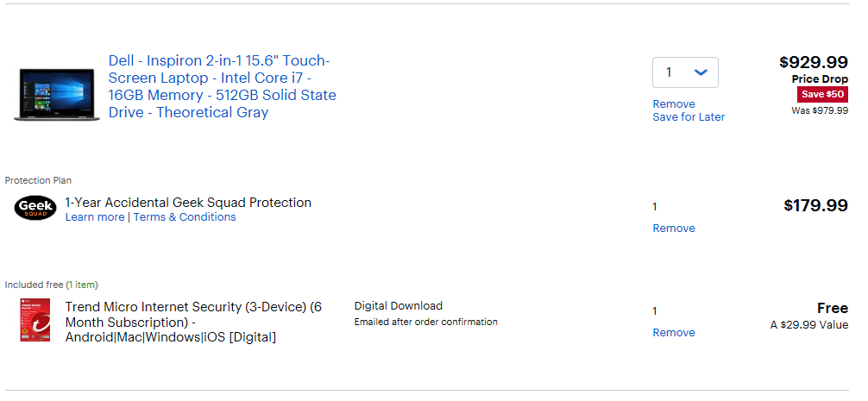Click the Price Drop label
Viewport: 868px width, 401px height.
tap(820, 79)
